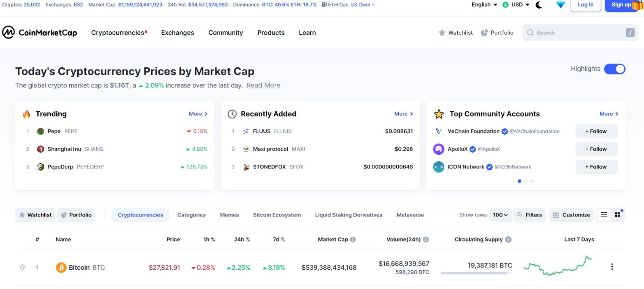Click Watchlist button above the table
The image size is (644, 289).
[35, 215]
